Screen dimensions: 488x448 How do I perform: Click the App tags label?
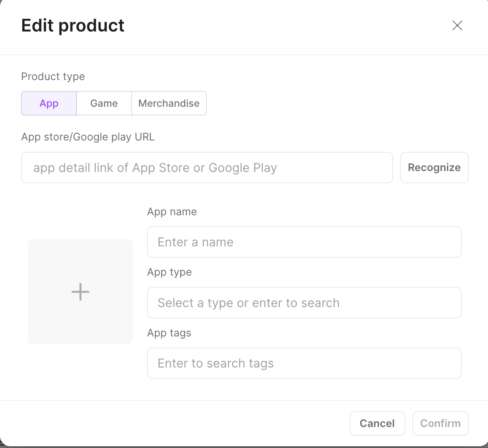click(x=169, y=333)
